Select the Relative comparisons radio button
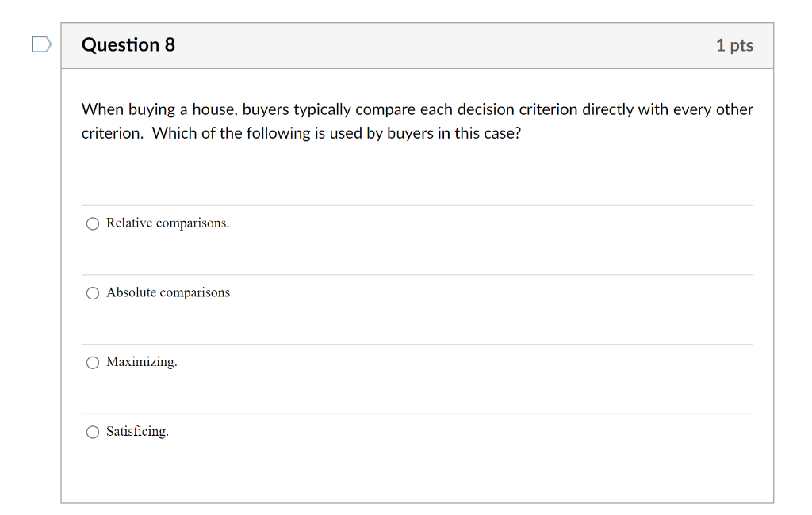 click(x=92, y=223)
